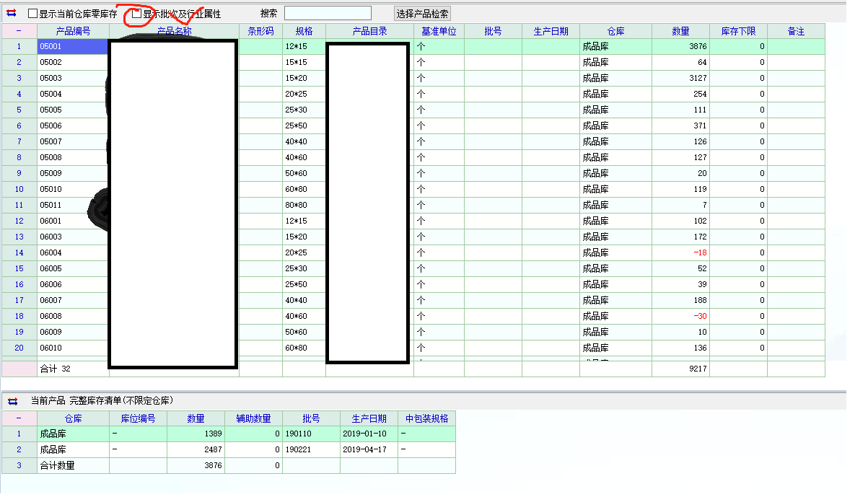Focus the 搜索 text field
This screenshot has width=868, height=497.
(x=328, y=13)
